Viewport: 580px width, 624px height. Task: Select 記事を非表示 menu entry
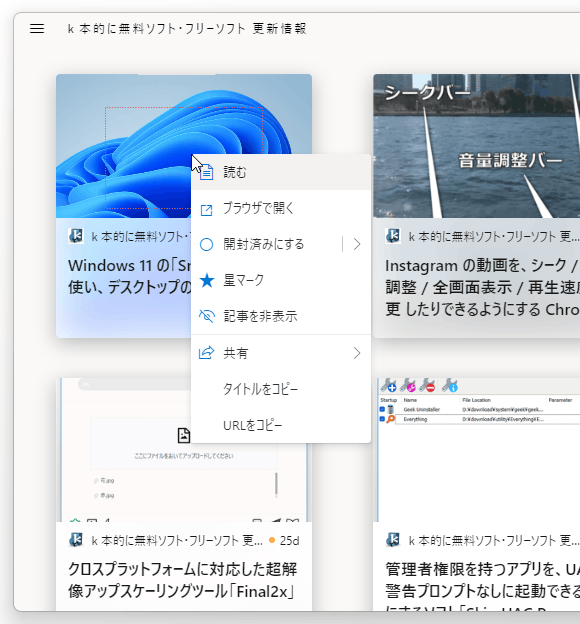coord(281,316)
